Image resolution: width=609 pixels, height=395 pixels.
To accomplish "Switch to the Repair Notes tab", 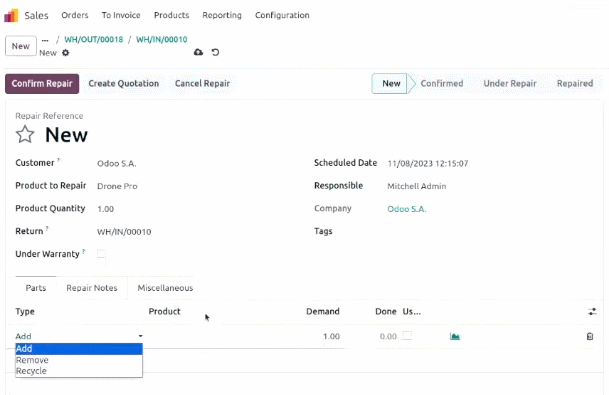I will (x=92, y=288).
